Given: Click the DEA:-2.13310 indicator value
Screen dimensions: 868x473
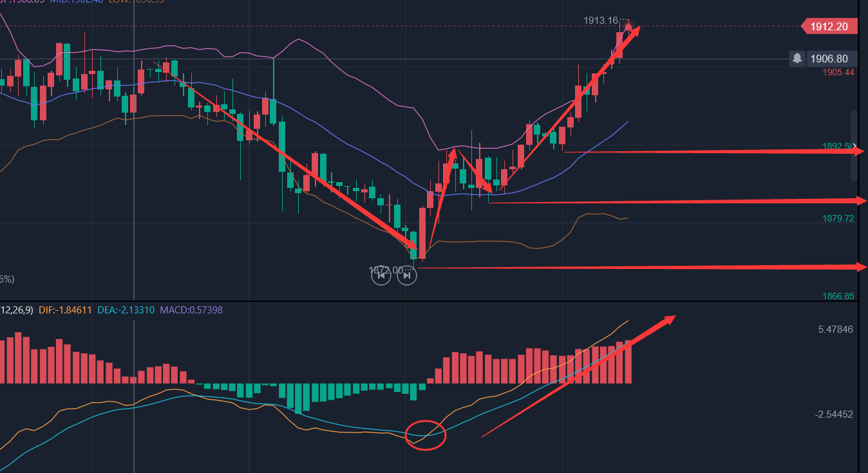Looking at the screenshot, I should (126, 310).
